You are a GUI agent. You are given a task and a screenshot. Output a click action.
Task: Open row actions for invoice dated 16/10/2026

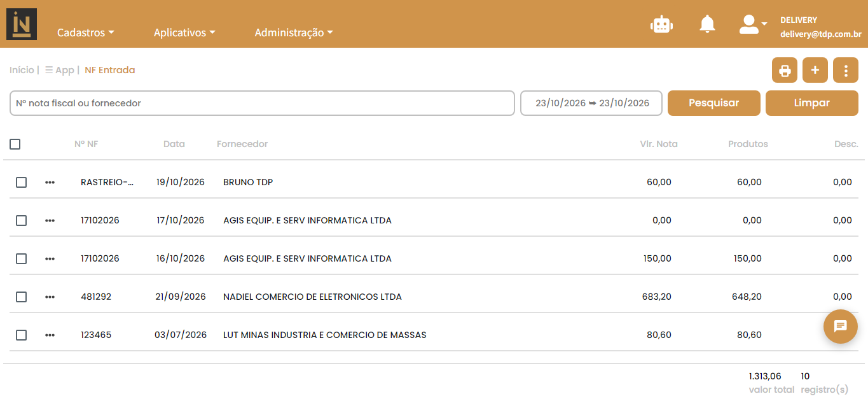click(x=50, y=259)
